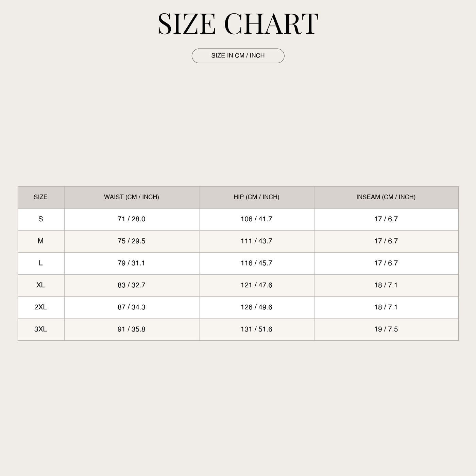The height and width of the screenshot is (476, 476).
Task: Select the waist cell 79 / 31.1
Action: point(132,263)
